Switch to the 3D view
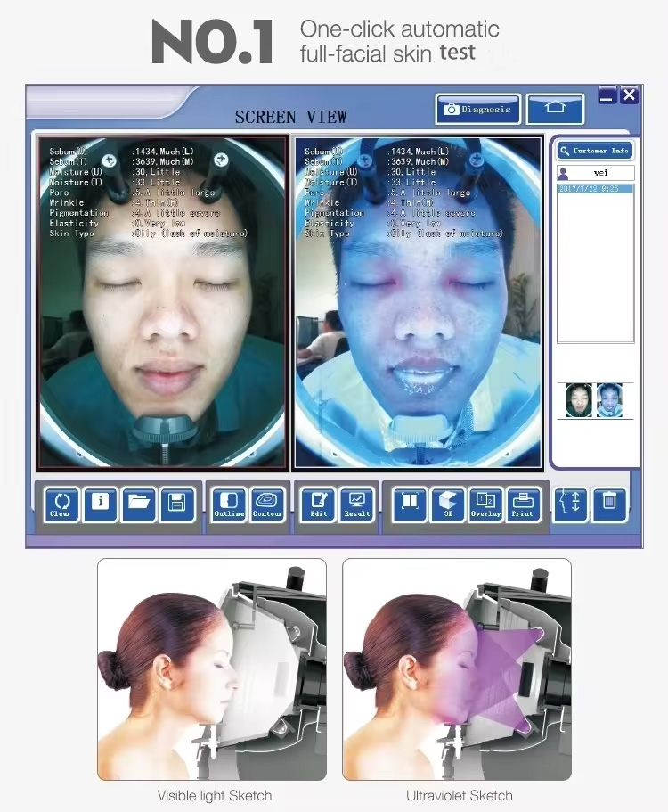 click(448, 504)
